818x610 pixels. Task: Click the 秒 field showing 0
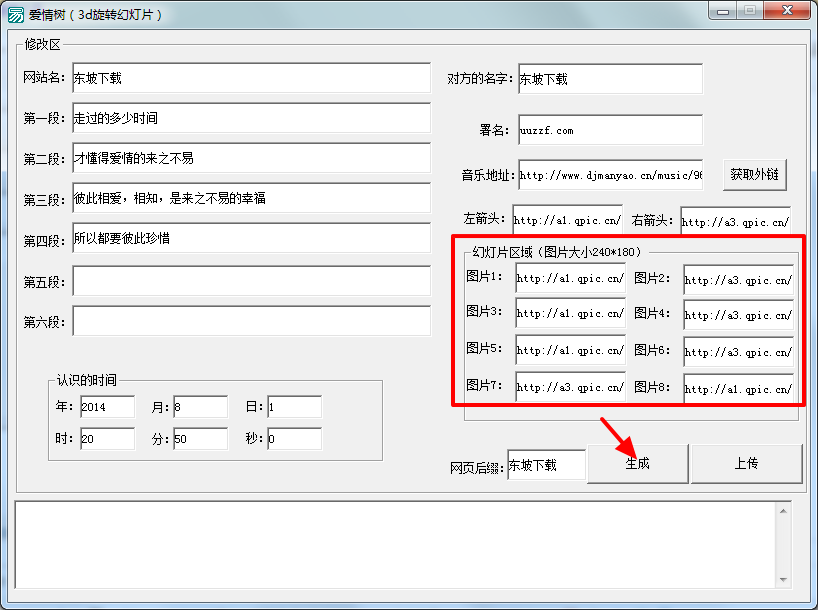pos(294,439)
